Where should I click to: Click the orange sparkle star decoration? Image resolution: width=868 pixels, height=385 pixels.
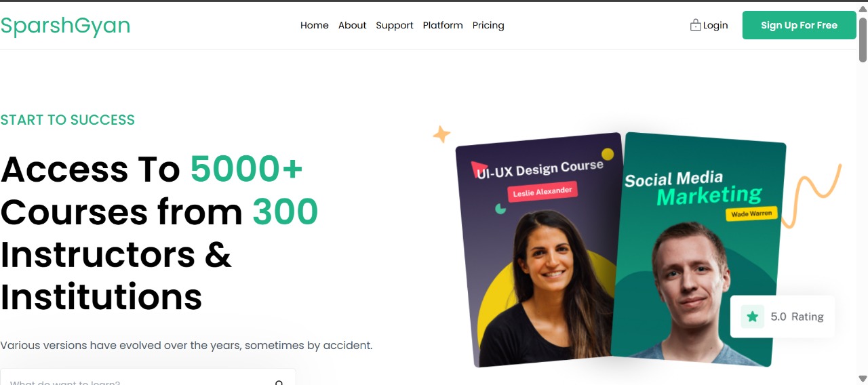[x=441, y=134]
